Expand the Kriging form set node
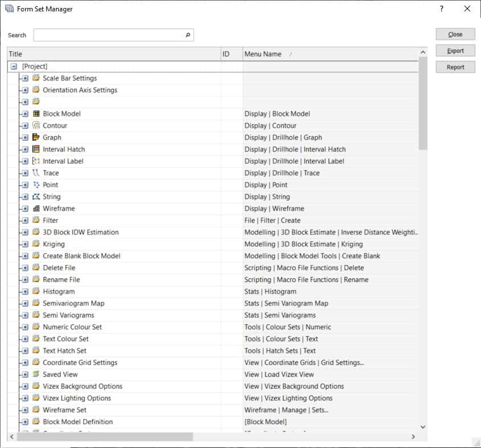 tap(25, 244)
